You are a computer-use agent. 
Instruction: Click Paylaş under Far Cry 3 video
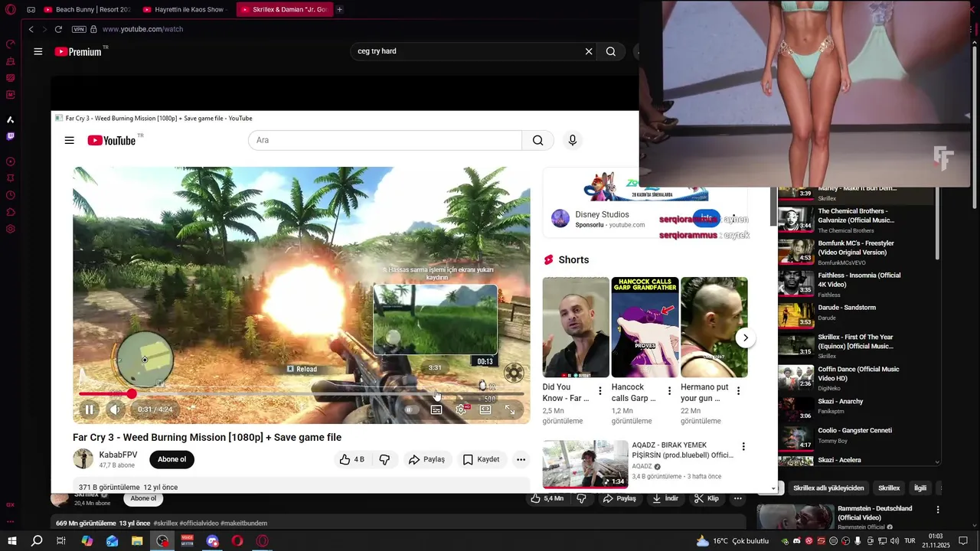tap(426, 459)
